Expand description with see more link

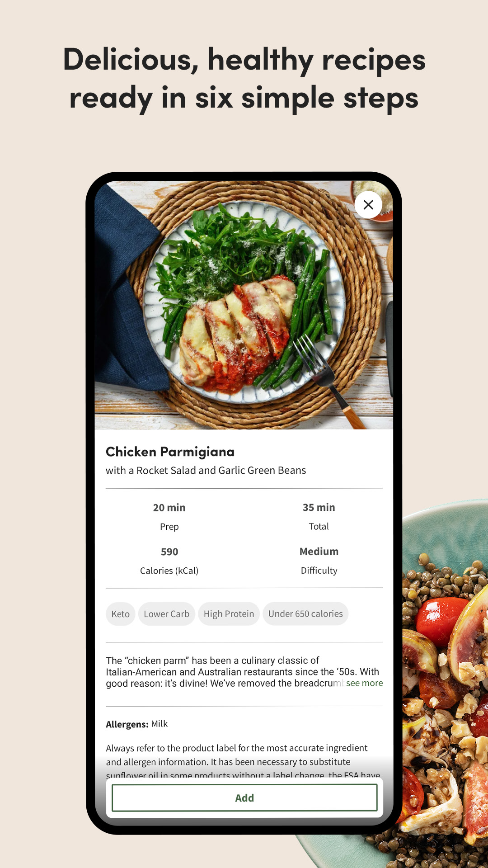point(364,683)
